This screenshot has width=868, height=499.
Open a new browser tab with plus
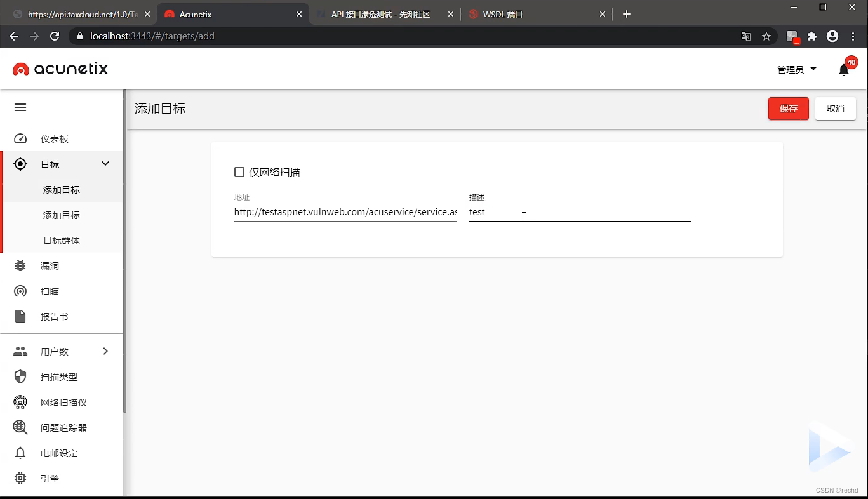click(627, 14)
